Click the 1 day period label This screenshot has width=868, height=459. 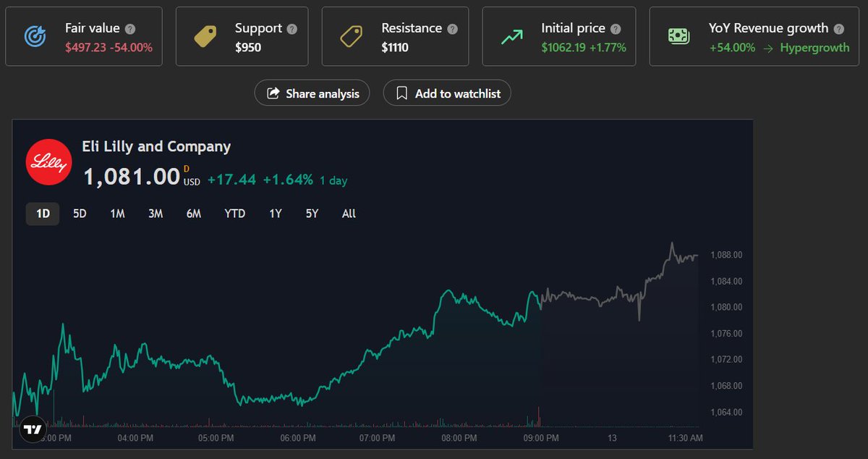pyautogui.click(x=333, y=180)
